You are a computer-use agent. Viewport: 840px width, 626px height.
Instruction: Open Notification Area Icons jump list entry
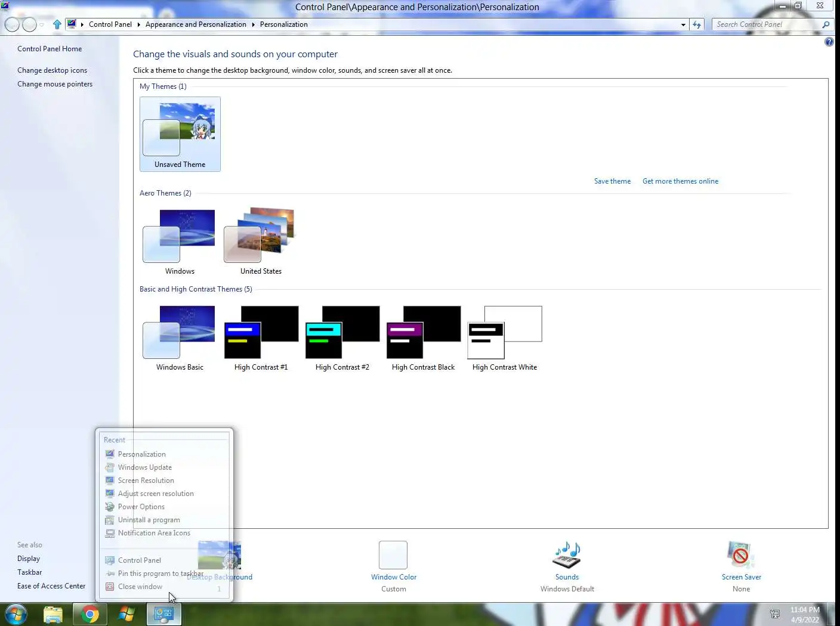165,533
